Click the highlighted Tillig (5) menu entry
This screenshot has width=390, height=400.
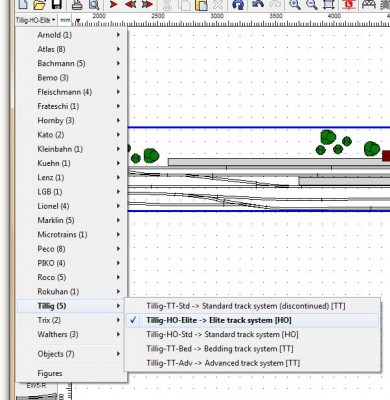[72, 306]
